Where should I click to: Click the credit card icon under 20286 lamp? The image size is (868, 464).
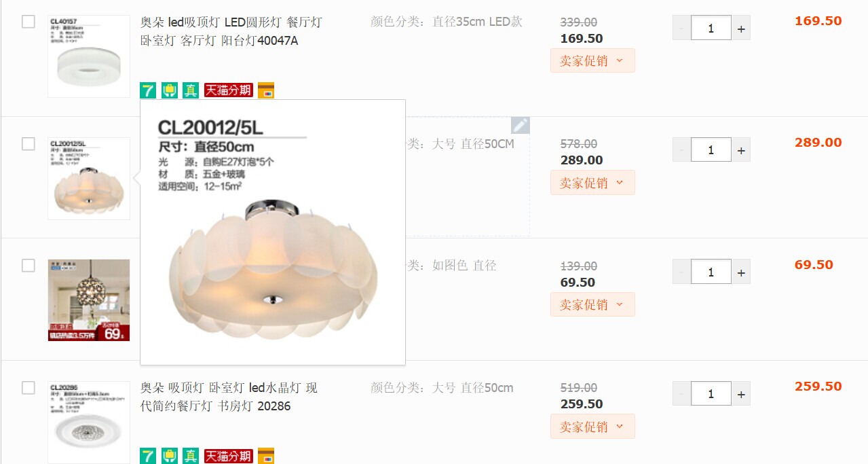266,456
